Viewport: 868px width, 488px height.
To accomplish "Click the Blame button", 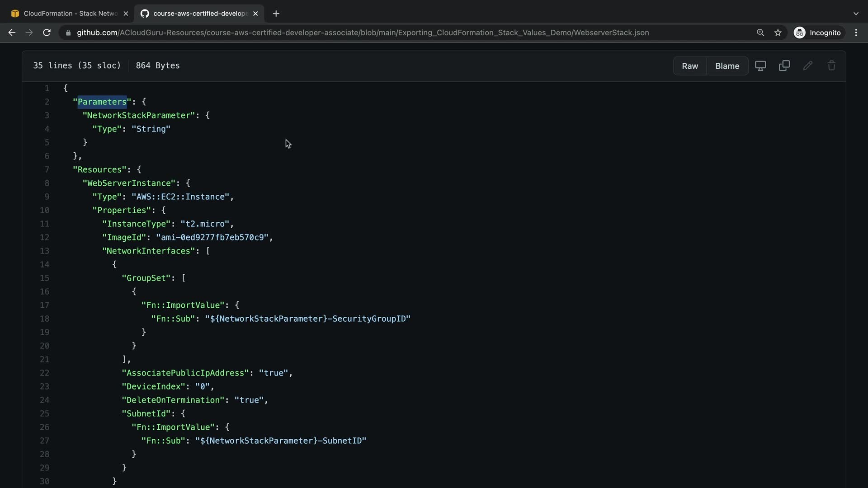I will pyautogui.click(x=727, y=66).
